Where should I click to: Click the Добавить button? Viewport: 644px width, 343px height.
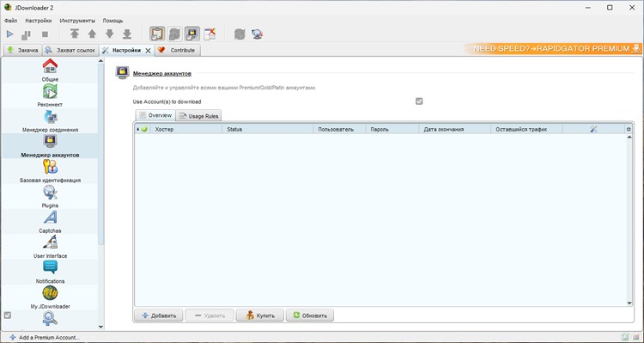[159, 315]
